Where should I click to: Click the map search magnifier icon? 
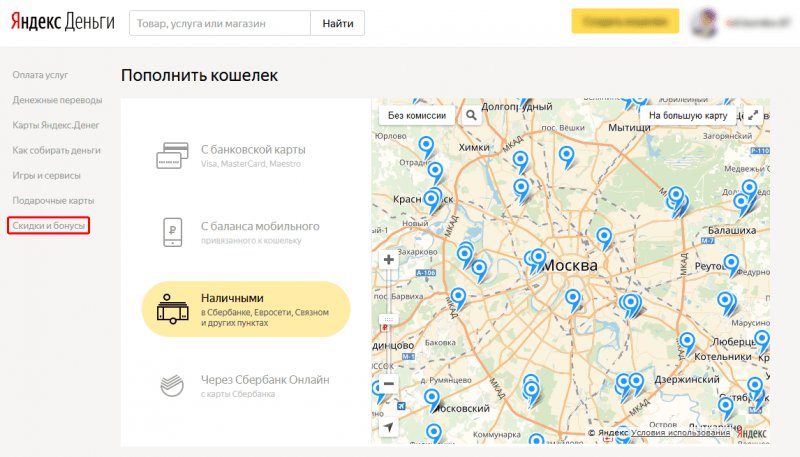click(x=471, y=115)
